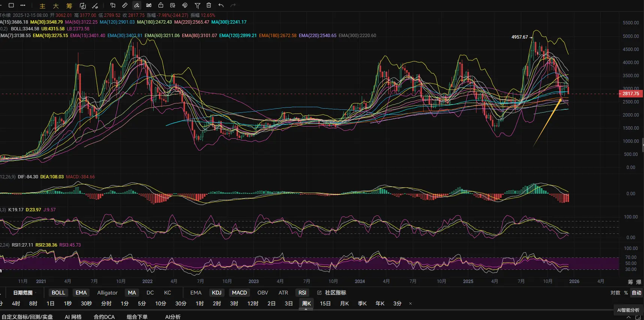Switch to the 月K monthly timeframe
Screen dimensions: 644x320
tap(344, 304)
